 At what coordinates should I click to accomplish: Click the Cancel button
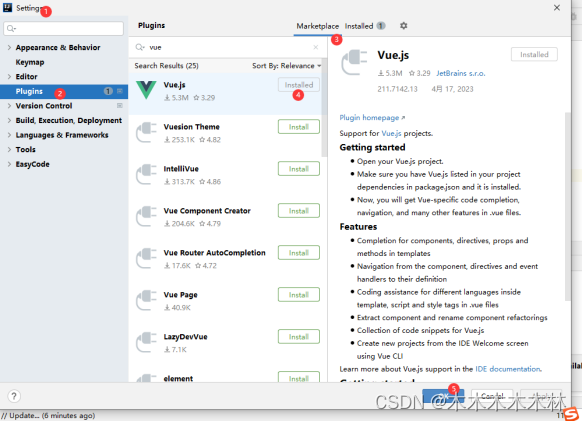pos(492,396)
